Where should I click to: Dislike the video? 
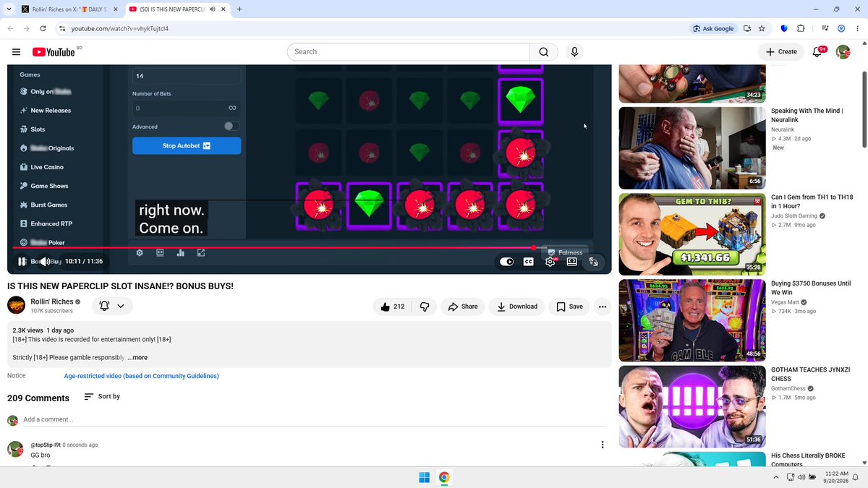pyautogui.click(x=425, y=307)
